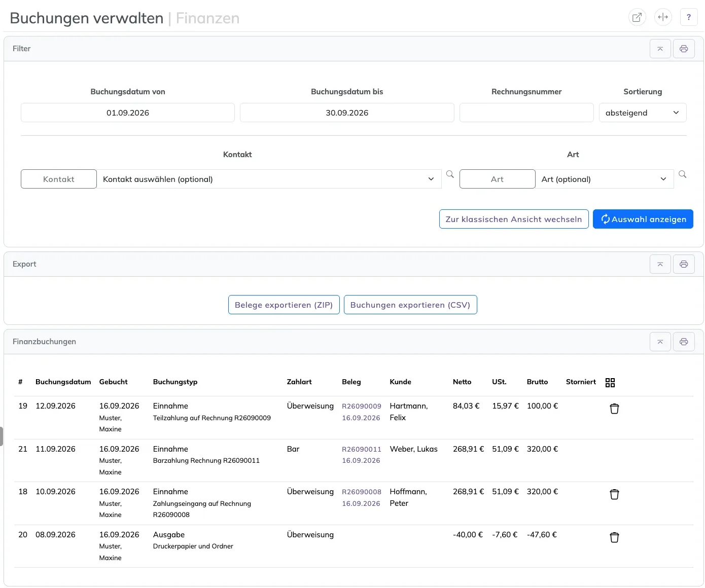Collapse the Finanzbuchungen panel
This screenshot has height=588, width=705.
pos(660,342)
